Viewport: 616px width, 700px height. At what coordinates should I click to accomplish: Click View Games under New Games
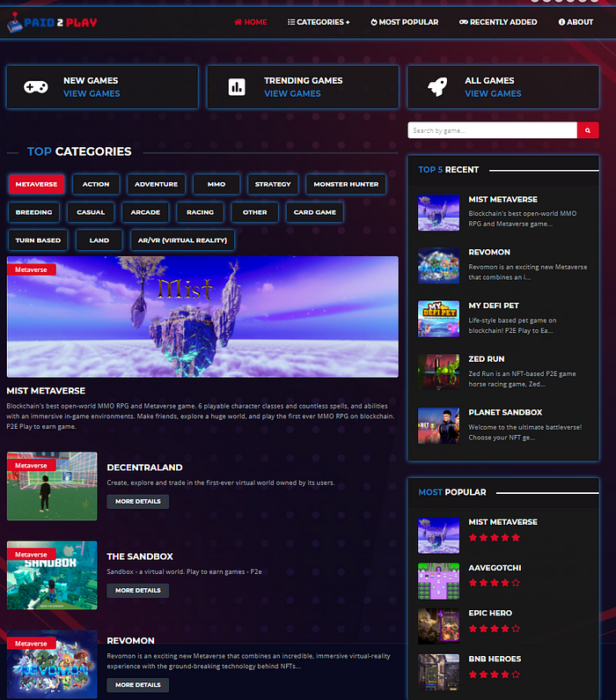[92, 93]
